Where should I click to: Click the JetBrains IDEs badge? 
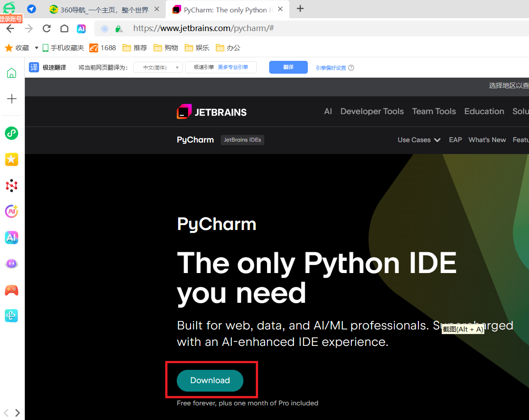pos(242,140)
